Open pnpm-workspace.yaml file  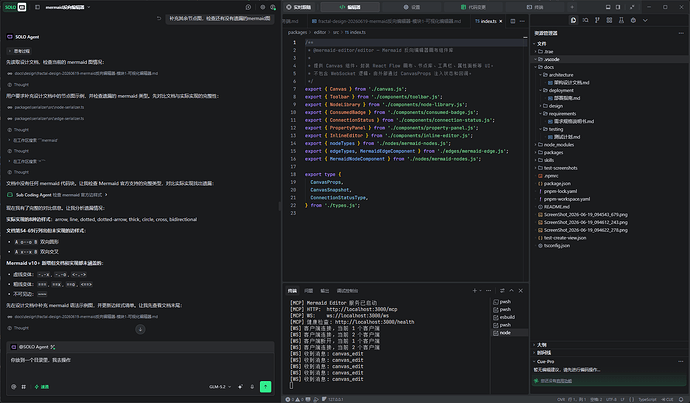coord(609,199)
